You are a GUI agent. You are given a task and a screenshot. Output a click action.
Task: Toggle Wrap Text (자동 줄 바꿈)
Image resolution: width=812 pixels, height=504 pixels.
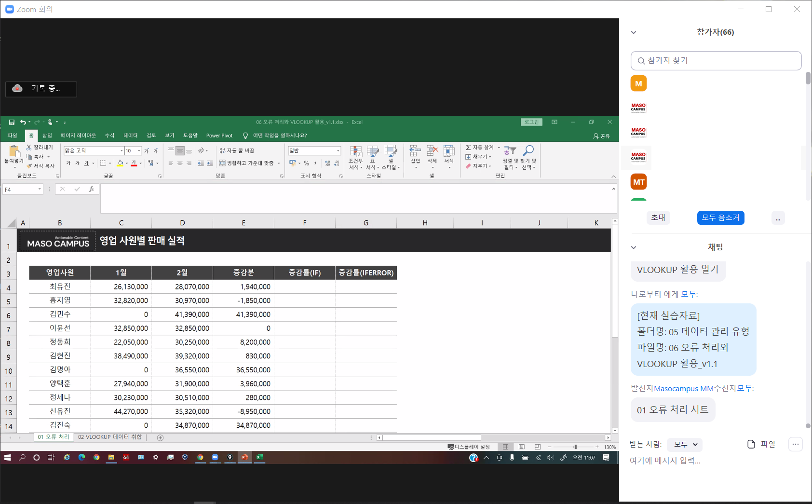[x=237, y=150]
